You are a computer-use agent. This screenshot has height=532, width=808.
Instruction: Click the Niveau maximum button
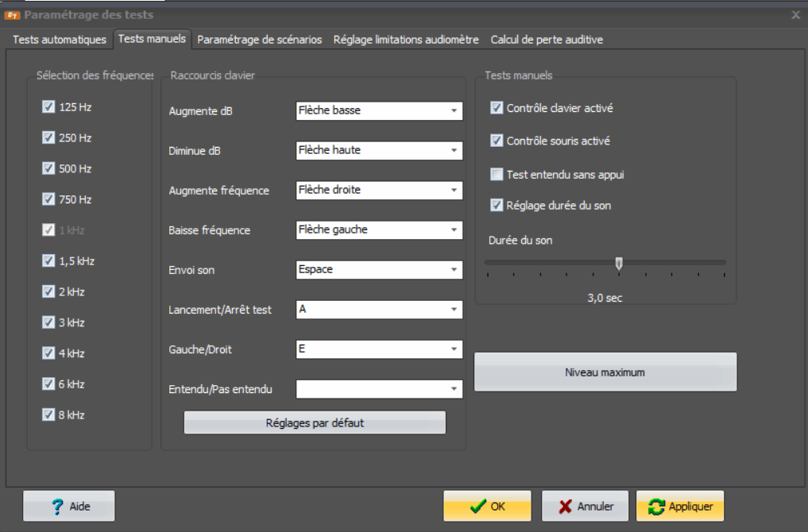point(605,372)
